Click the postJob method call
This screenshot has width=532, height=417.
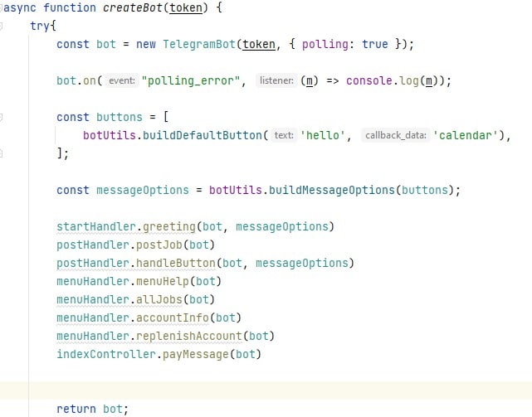coord(159,245)
